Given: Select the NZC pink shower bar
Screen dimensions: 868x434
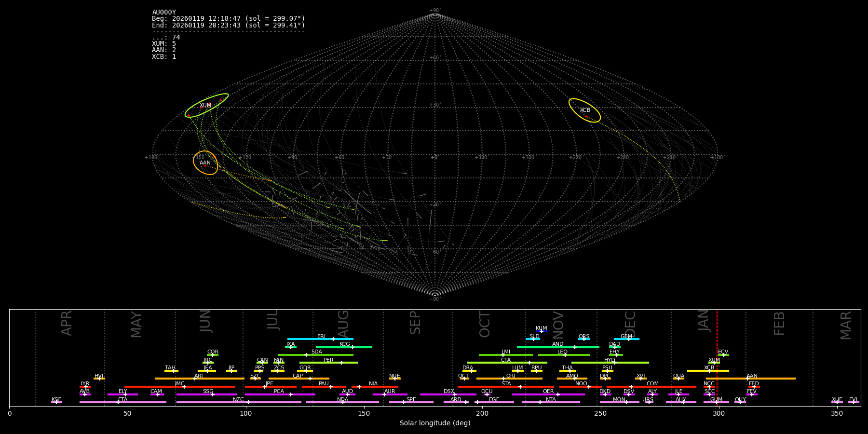Looking at the screenshot, I should [x=239, y=402].
